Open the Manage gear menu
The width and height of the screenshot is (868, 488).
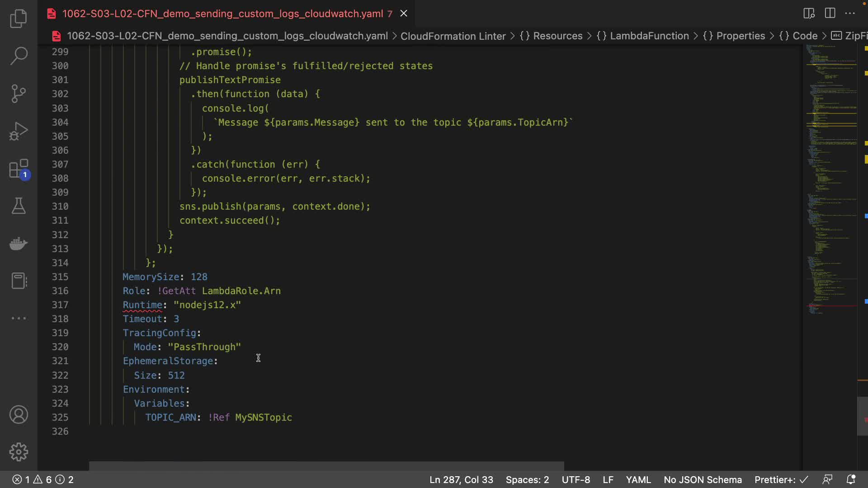(19, 452)
